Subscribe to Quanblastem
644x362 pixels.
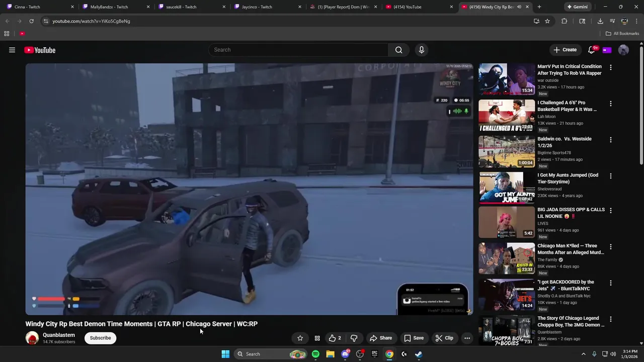pos(100,338)
